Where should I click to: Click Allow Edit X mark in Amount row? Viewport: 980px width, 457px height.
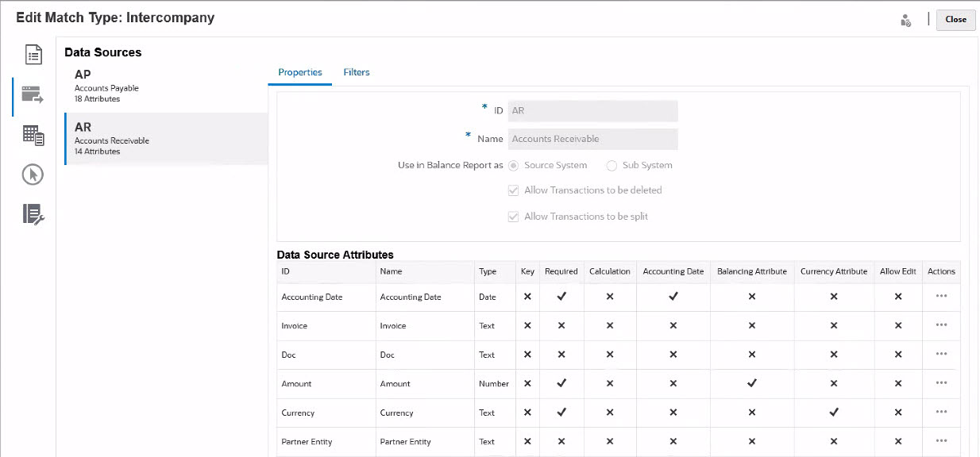[898, 383]
